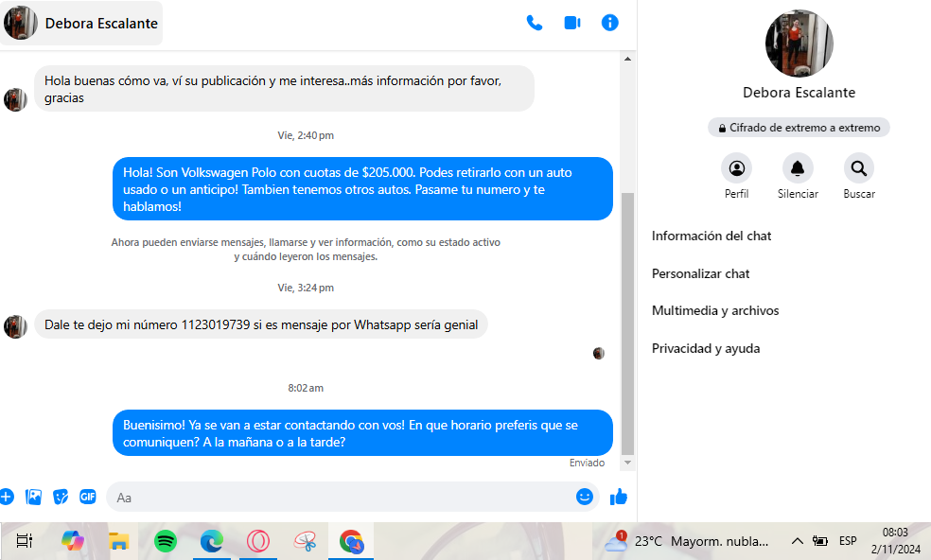Open the GIF picker
Screen dimensions: 931x560
coord(88,497)
